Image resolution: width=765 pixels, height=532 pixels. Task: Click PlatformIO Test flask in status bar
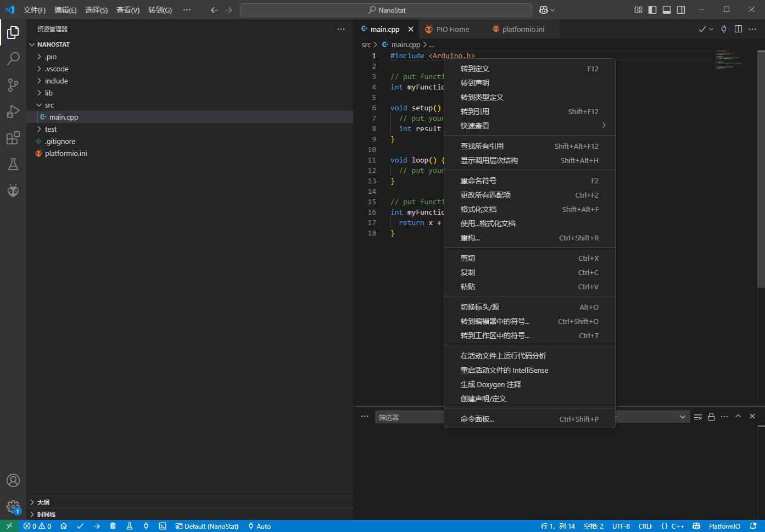[x=130, y=526]
